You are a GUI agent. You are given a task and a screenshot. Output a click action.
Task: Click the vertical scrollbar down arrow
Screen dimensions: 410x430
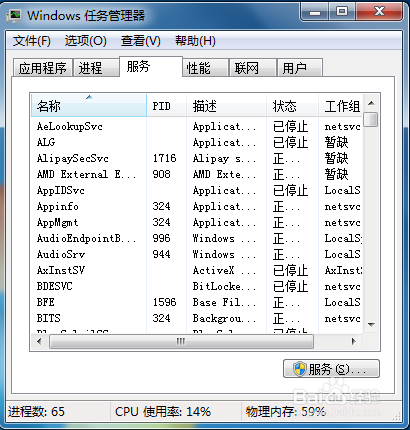click(x=371, y=324)
